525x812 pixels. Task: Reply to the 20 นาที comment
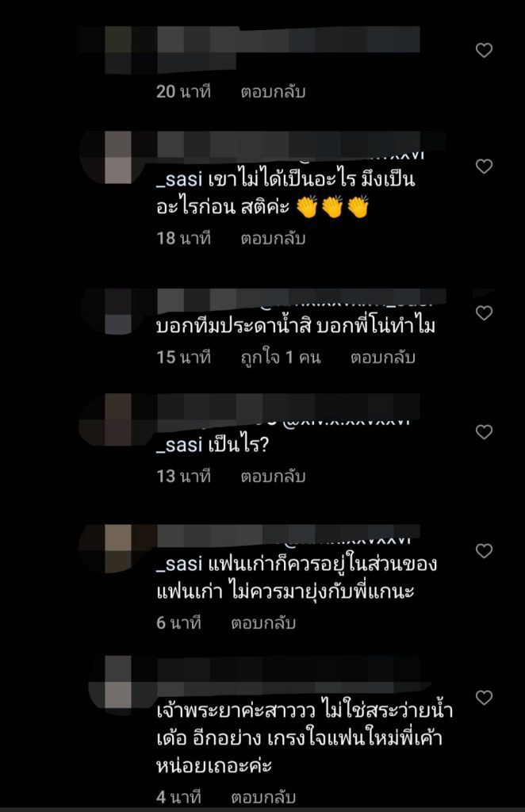click(273, 92)
